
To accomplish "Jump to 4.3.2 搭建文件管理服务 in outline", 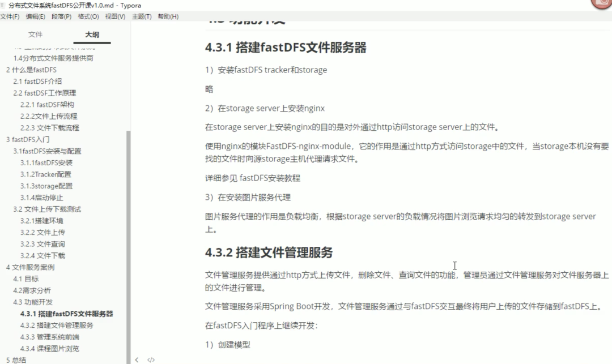I will pos(57,326).
